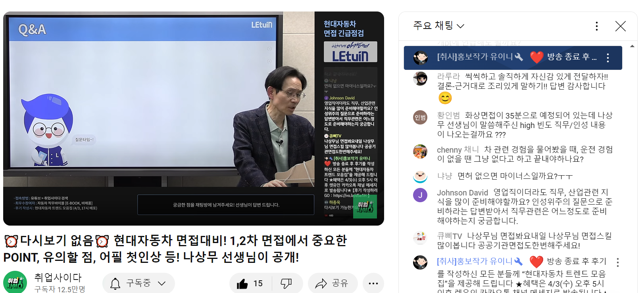Viewport: 644px width, 293px height.
Task: Click 큐삐TV's message about 나상무님 면접스킬
Action: click(x=524, y=241)
